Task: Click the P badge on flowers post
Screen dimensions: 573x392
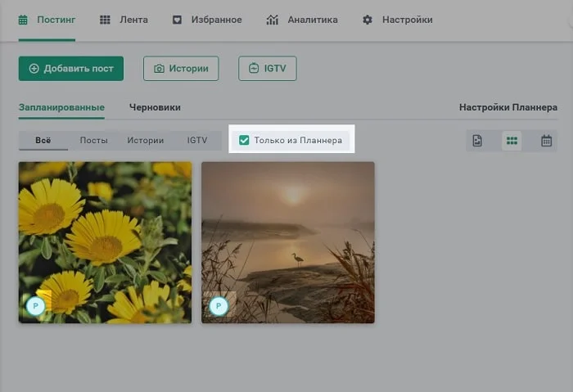Action: coord(35,306)
